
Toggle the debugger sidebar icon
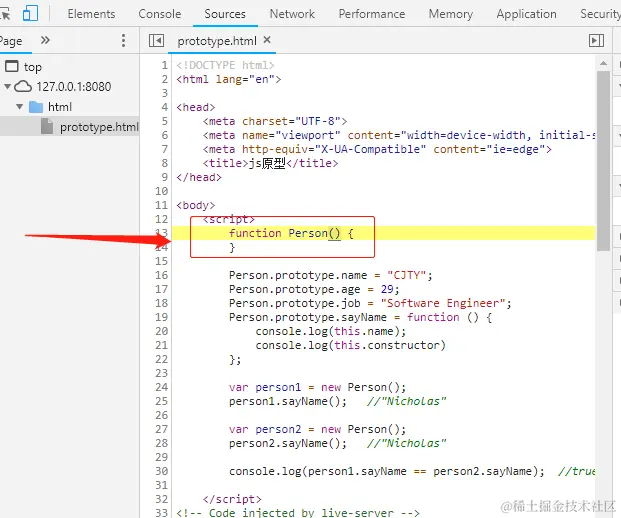[x=596, y=40]
